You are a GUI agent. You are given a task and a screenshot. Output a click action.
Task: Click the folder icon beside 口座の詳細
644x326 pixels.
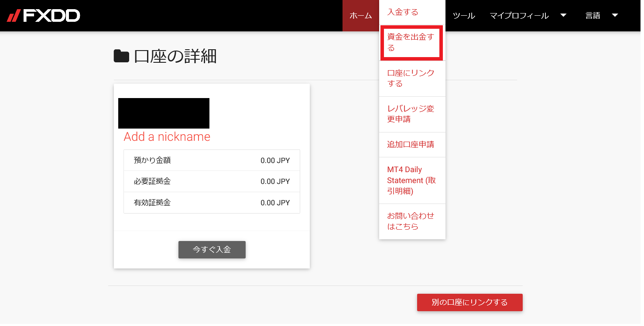point(121,56)
